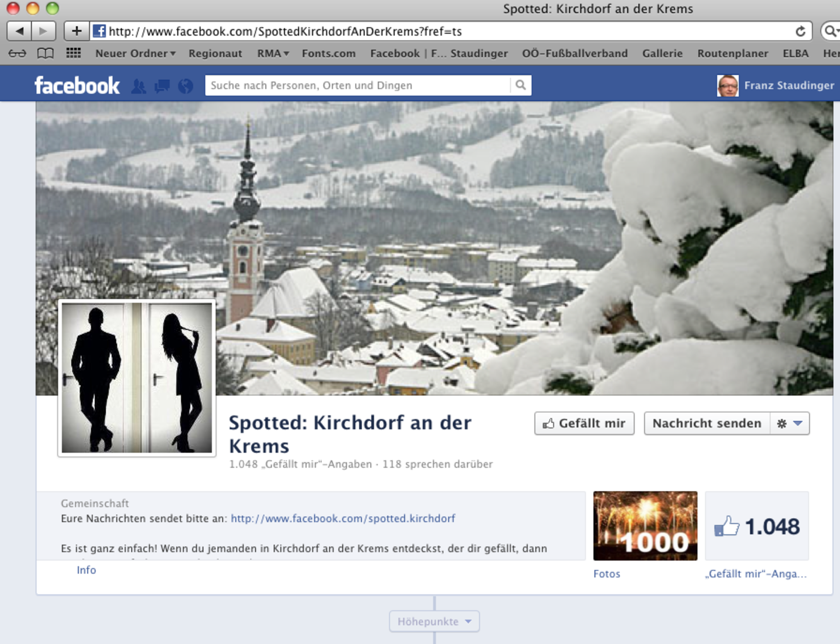Open the „Gefällt mir"-Anga... link

[x=756, y=574]
